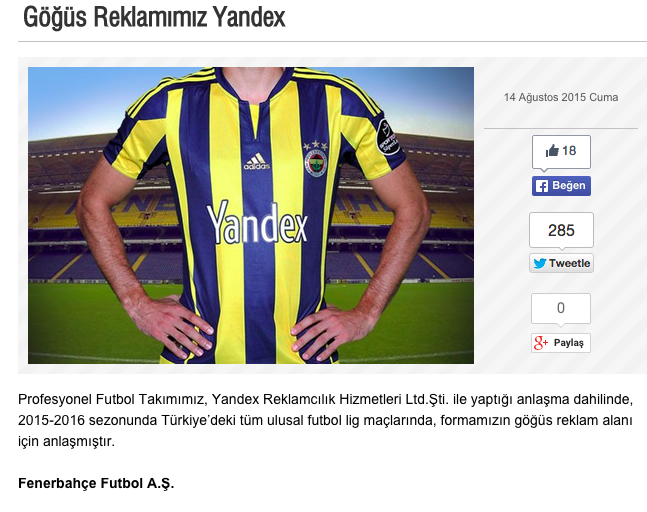Image resolution: width=647 pixels, height=512 pixels.
Task: Click the Google+ Paylaş button
Action: (x=561, y=343)
